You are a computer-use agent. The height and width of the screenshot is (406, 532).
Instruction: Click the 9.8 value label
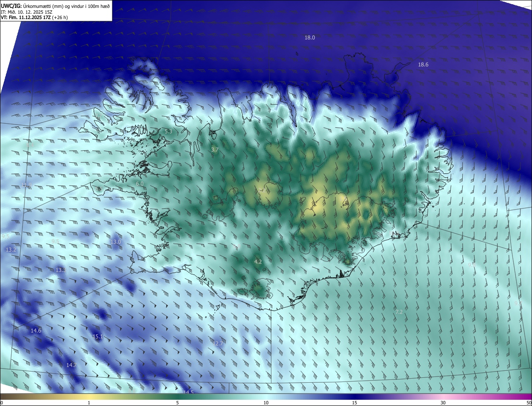[472, 265]
